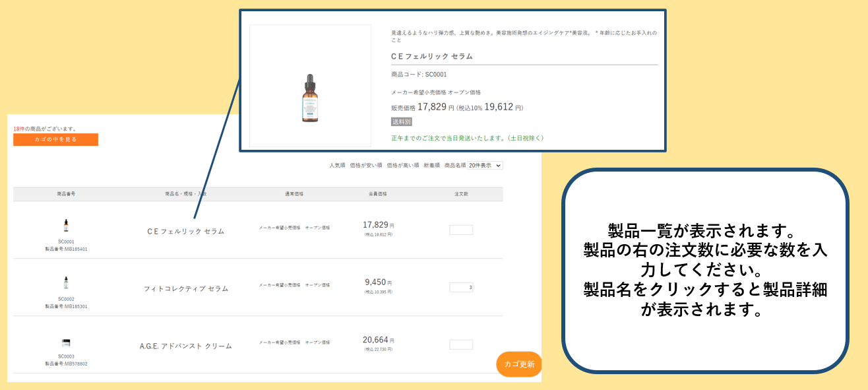Click the 会員価格 column header
The height and width of the screenshot is (390, 868).
click(x=378, y=194)
